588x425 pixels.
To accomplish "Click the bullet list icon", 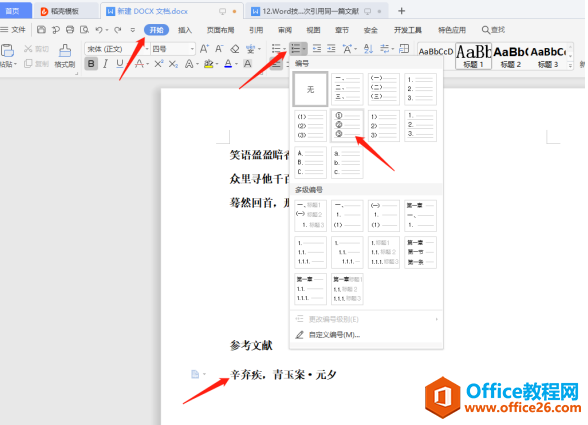I will 276,48.
